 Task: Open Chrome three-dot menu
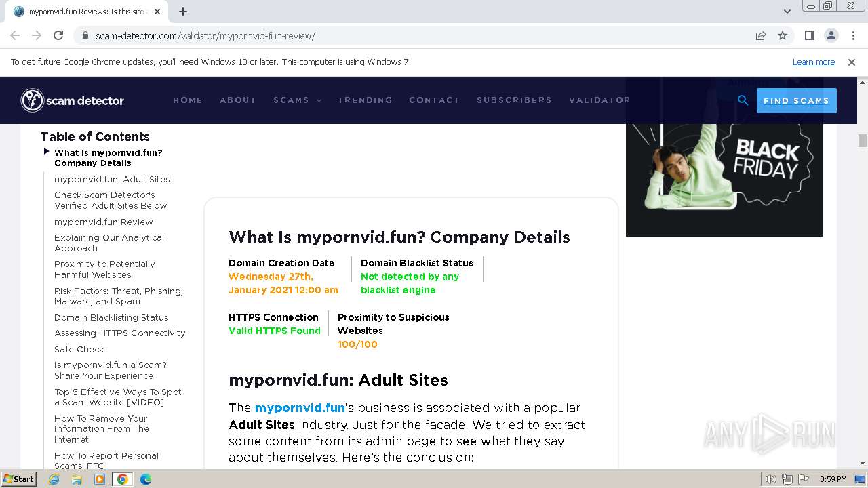click(852, 35)
